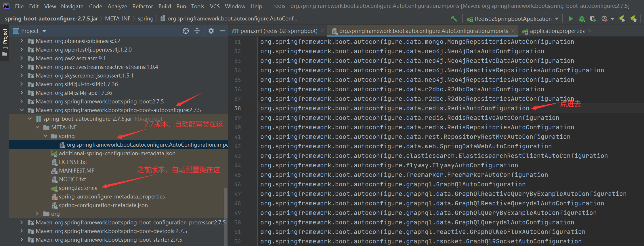Expand Maven spring-boot-starter:2.7.5 node
This screenshot has height=246, width=644.
tap(22, 240)
